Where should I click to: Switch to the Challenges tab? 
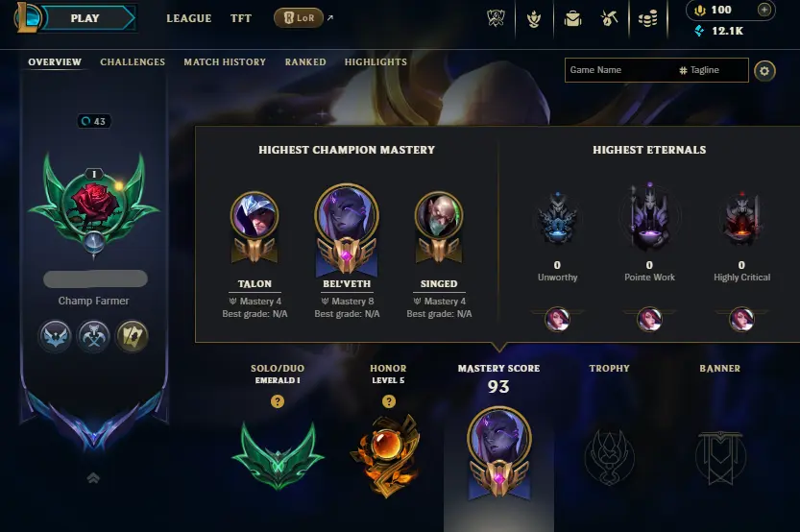click(133, 62)
